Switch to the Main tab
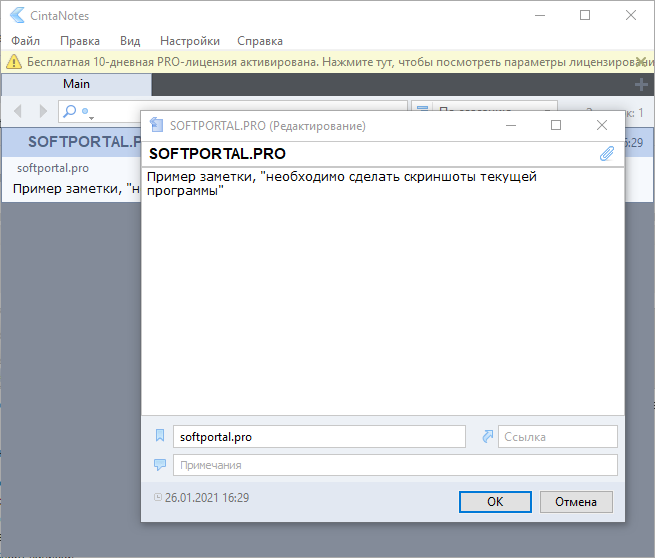This screenshot has height=558, width=655. point(76,84)
